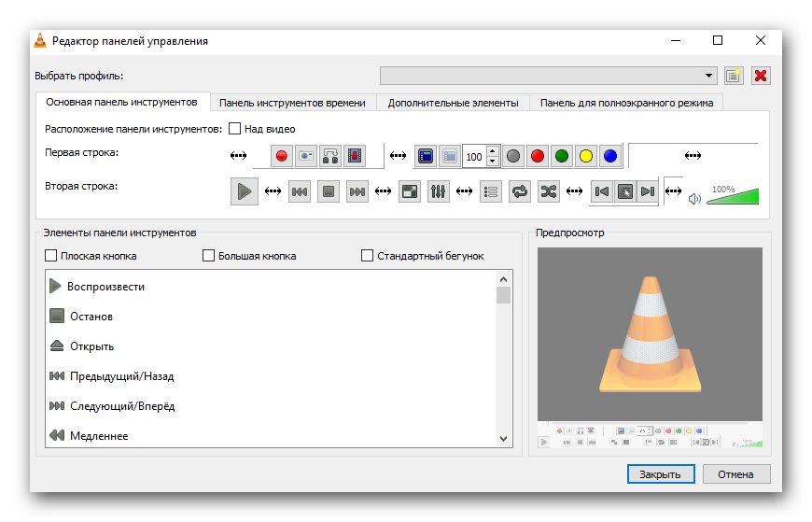
Task: Click the red Record button in first row
Action: [281, 156]
